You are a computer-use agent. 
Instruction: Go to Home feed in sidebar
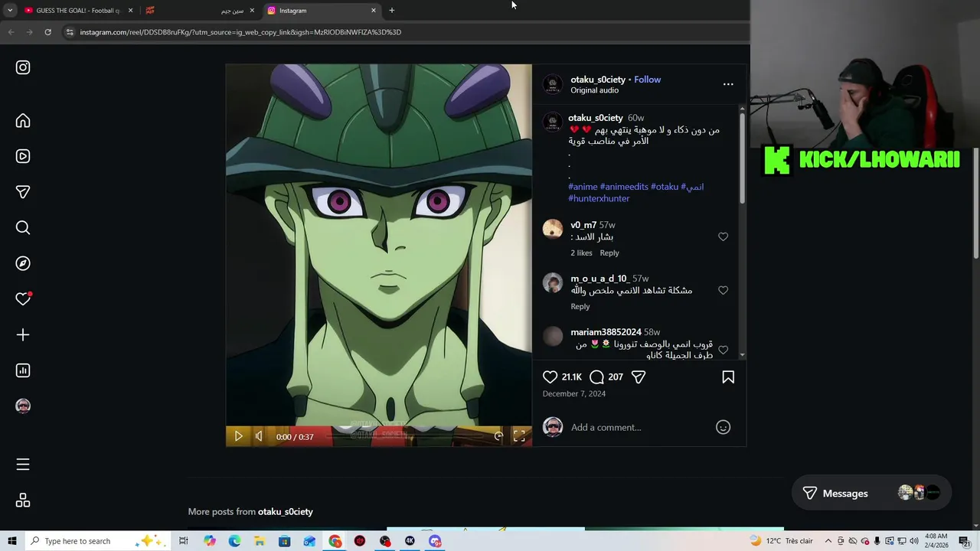[x=23, y=121]
